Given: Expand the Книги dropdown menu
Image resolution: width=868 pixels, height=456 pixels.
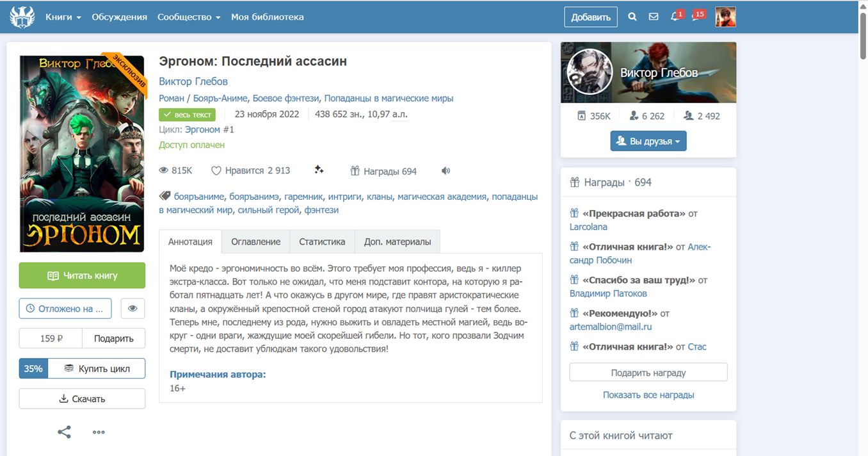Looking at the screenshot, I should (x=63, y=17).
